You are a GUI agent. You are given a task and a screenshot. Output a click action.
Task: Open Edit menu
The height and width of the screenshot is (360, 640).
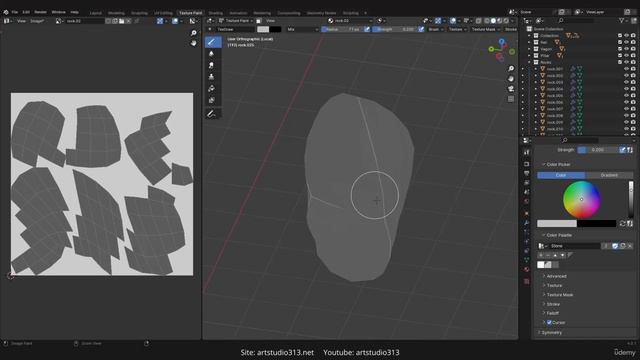click(26, 12)
